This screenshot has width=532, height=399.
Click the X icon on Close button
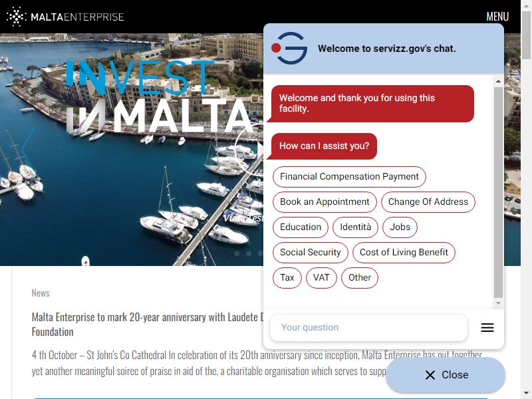pyautogui.click(x=430, y=375)
